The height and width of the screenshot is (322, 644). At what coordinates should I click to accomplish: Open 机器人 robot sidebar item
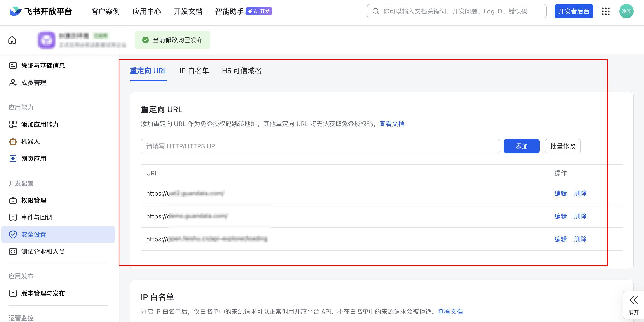(30, 141)
